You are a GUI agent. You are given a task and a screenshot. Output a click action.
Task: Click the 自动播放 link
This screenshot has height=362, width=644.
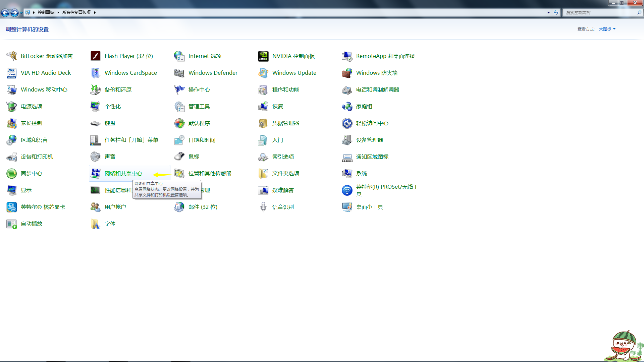tap(32, 224)
